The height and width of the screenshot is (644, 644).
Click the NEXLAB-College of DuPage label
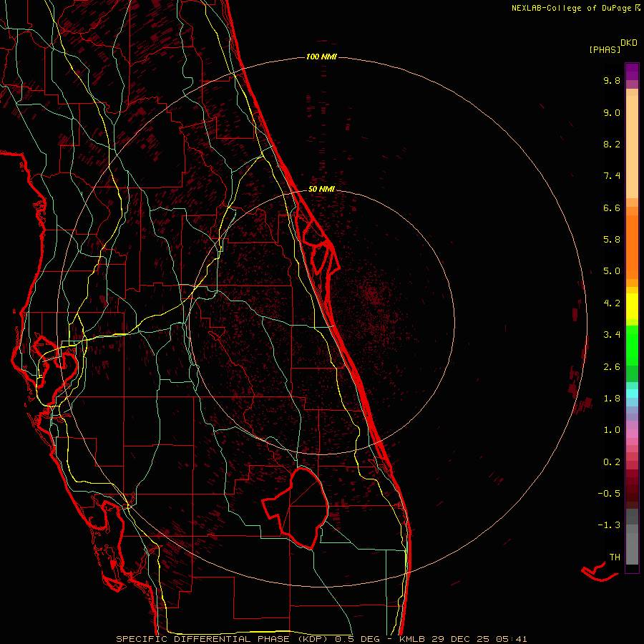tap(571, 8)
